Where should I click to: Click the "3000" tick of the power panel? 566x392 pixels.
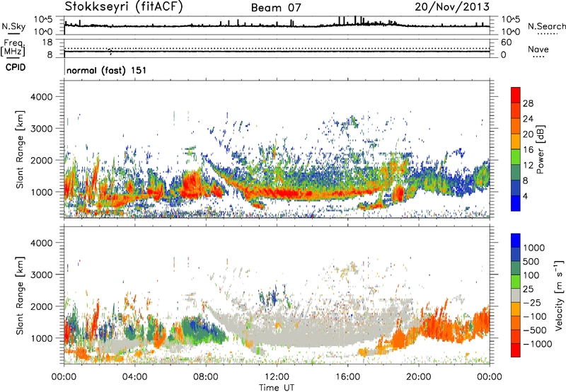[x=41, y=129]
